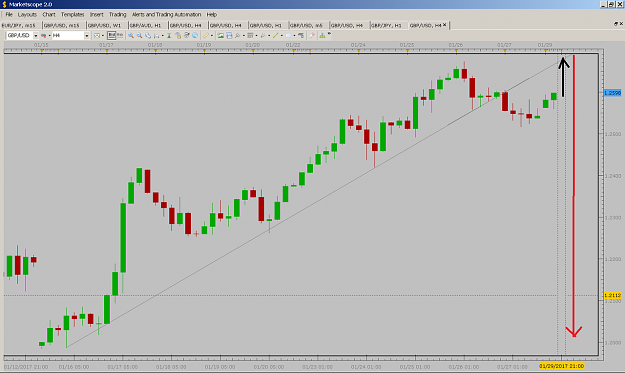The height and width of the screenshot is (373, 625).
Task: Click the yellow 1.2112 price label
Action: pyautogui.click(x=612, y=295)
